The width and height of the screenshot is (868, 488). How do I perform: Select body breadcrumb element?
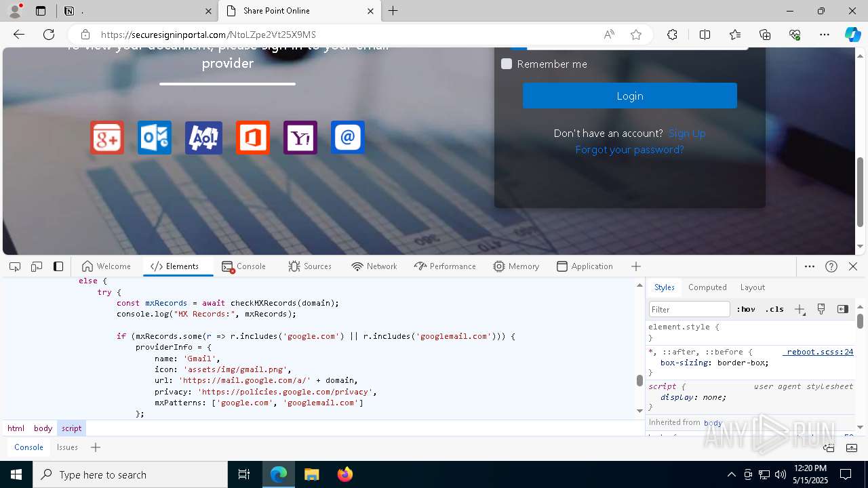[x=43, y=428]
